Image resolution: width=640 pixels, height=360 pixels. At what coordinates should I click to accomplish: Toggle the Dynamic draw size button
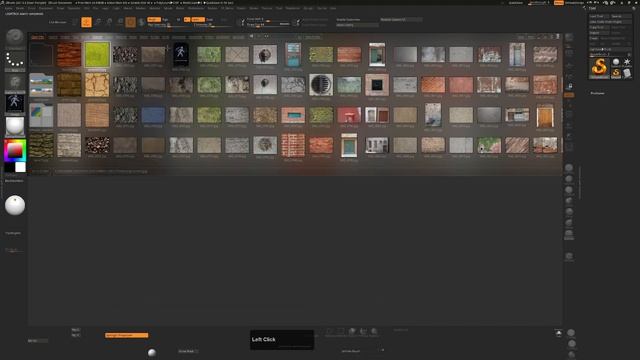[x=285, y=24]
